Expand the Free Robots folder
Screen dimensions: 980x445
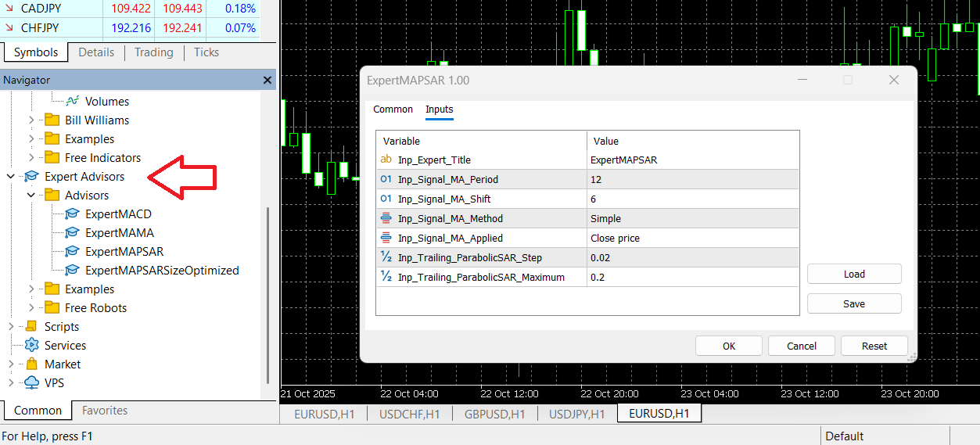(32, 307)
